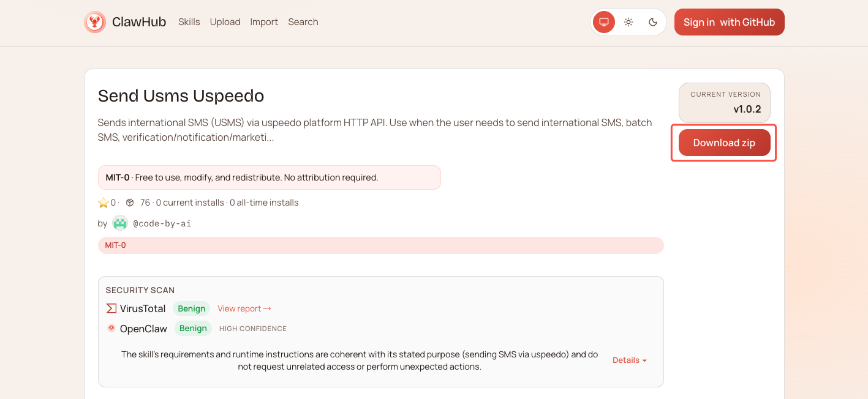Click the OpenClaw scanner icon
This screenshot has width=868, height=399.
(111, 328)
